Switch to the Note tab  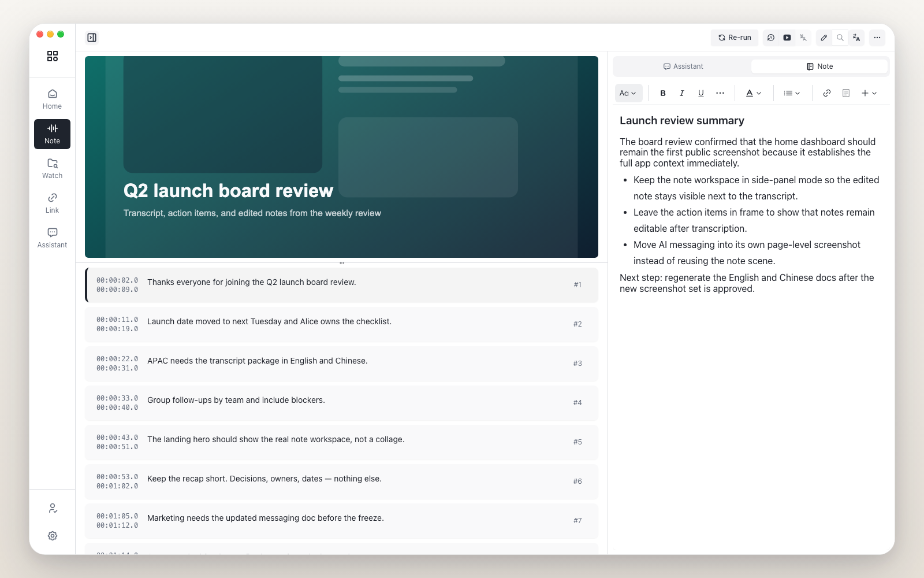(819, 66)
